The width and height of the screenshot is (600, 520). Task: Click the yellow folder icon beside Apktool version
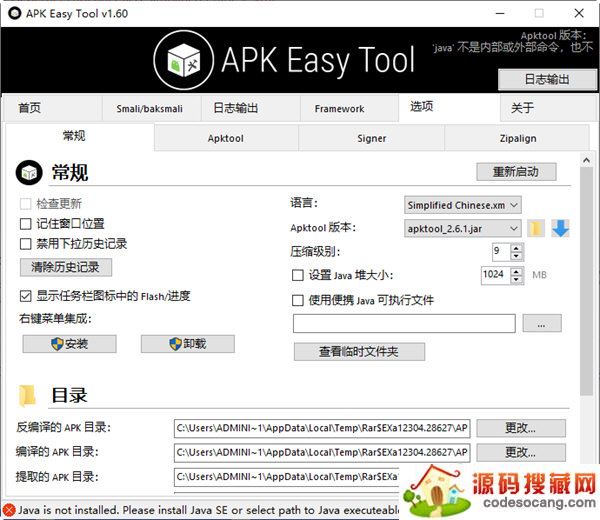tap(536, 228)
